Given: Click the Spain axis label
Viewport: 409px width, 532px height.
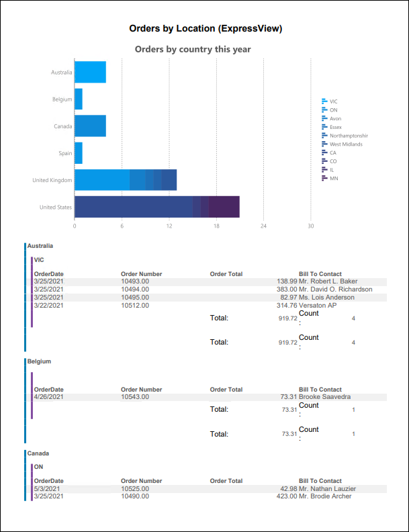Looking at the screenshot, I should [x=65, y=153].
